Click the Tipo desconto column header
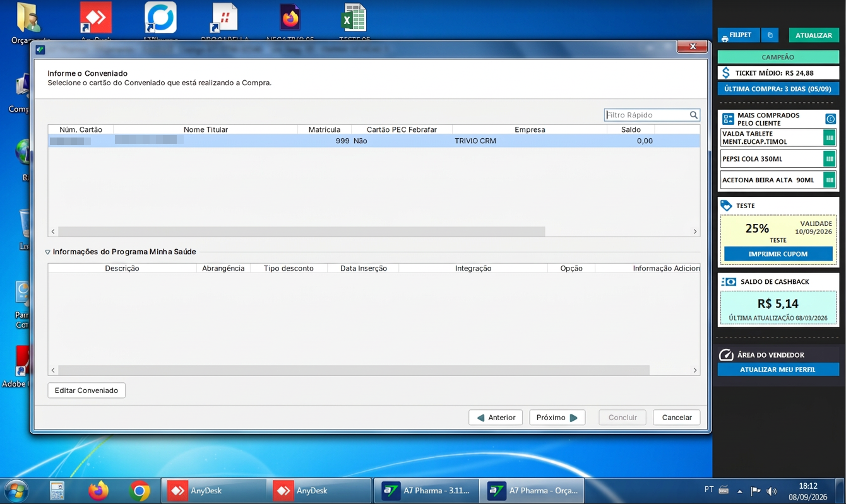The image size is (846, 504). 289,268
